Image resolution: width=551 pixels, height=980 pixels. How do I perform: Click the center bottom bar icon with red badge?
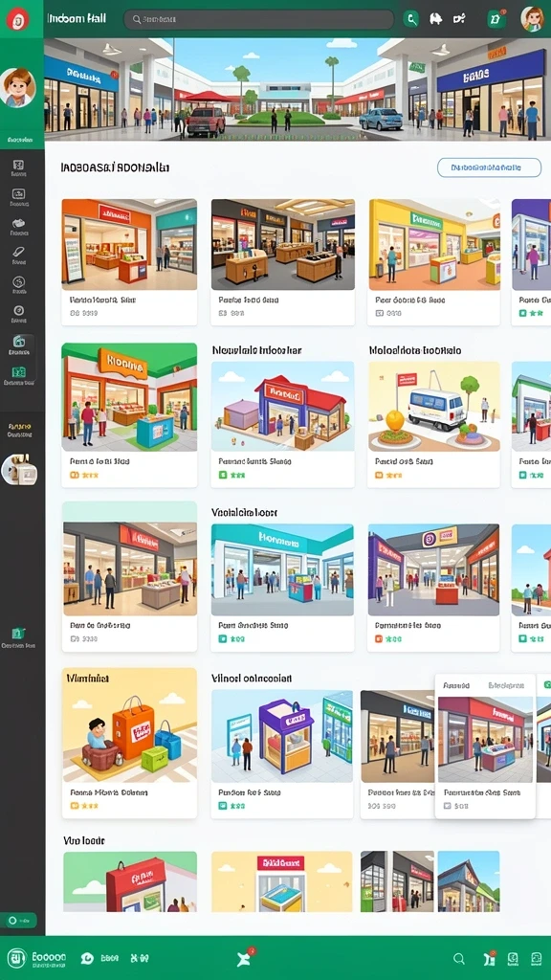246,958
